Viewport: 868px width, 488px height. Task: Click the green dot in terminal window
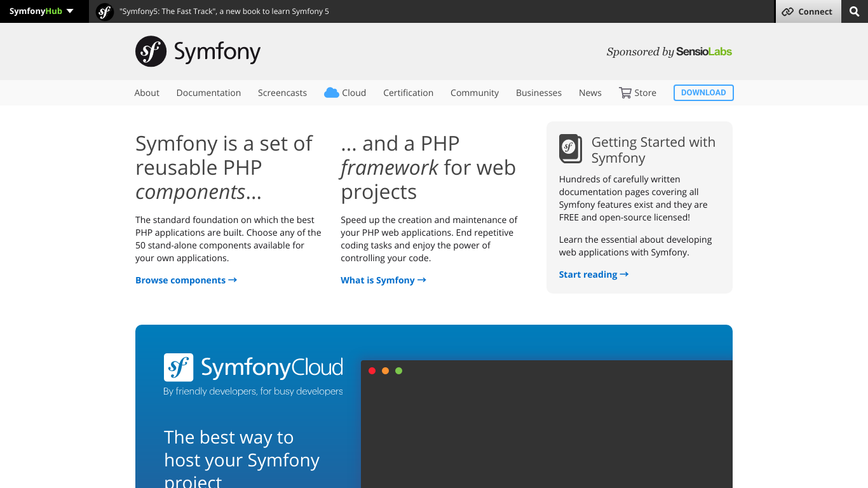tap(398, 370)
